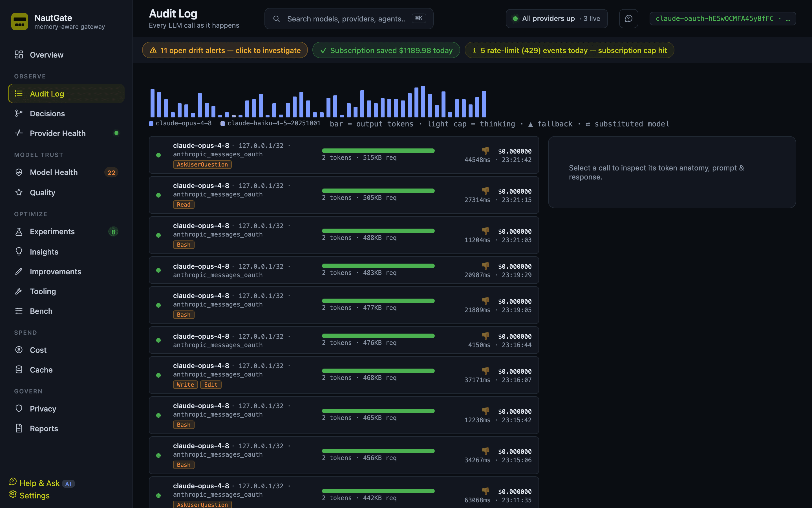The width and height of the screenshot is (812, 508).
Task: Click the Privacy shield icon
Action: pyautogui.click(x=19, y=409)
